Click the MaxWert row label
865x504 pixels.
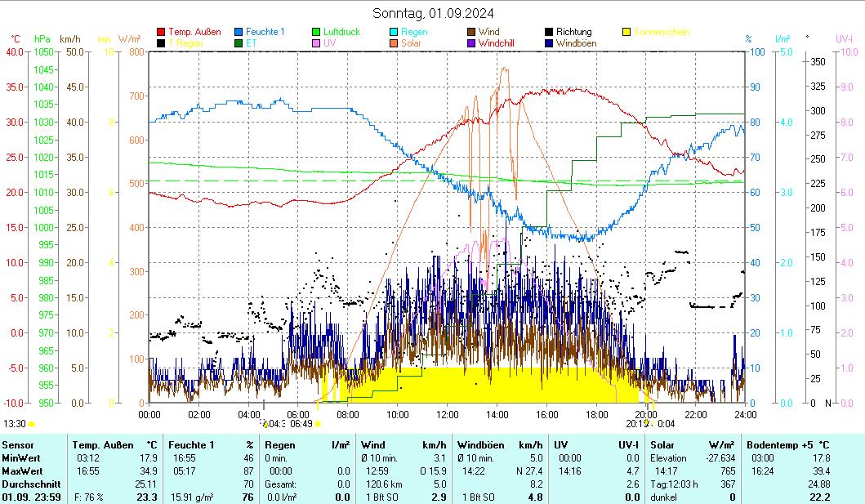22,471
